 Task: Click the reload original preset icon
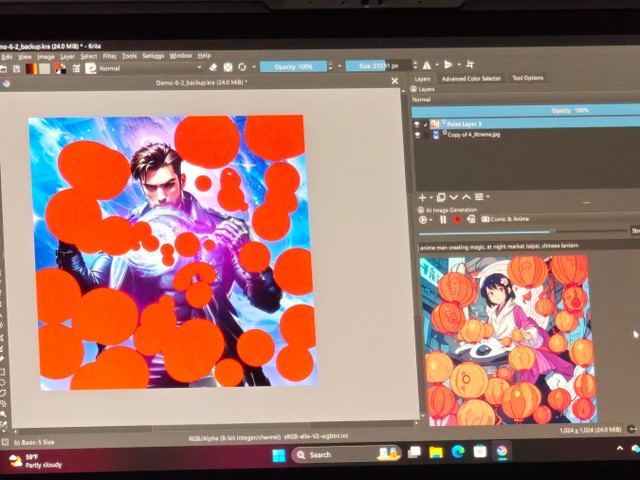pyautogui.click(x=242, y=67)
